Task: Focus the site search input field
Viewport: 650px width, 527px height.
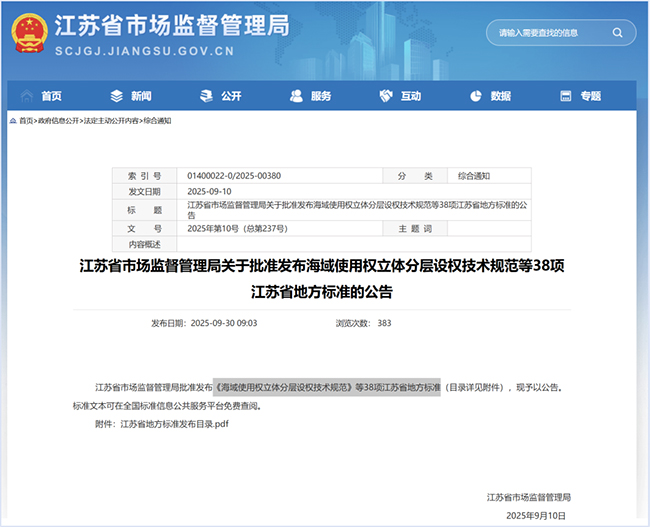Action: (548, 33)
